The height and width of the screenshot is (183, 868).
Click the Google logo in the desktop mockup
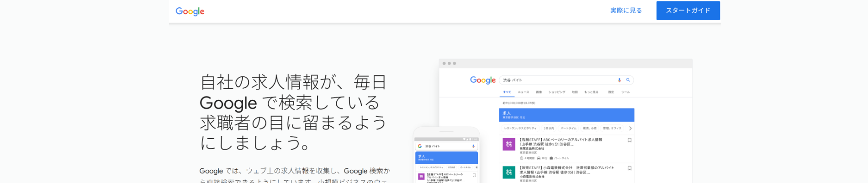(483, 80)
